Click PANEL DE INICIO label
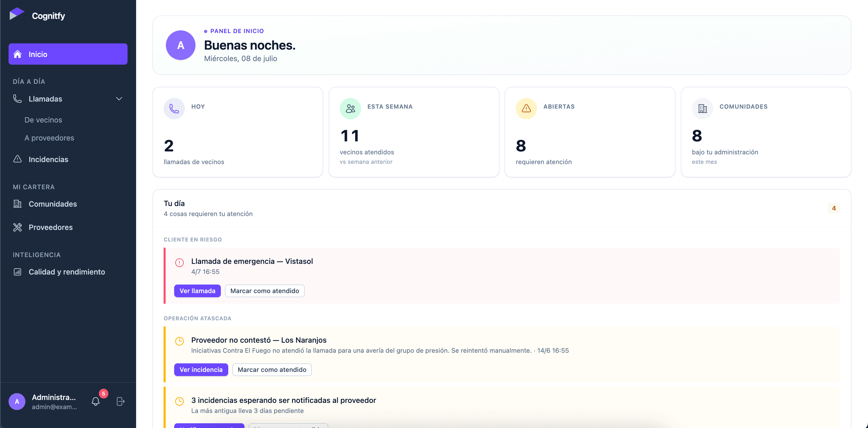868x428 pixels. [x=237, y=31]
